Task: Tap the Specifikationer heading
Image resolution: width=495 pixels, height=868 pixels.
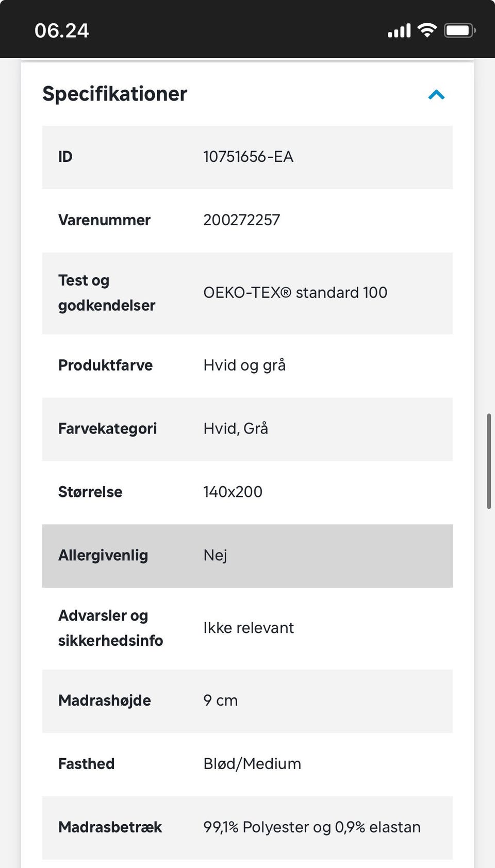Action: tap(114, 94)
